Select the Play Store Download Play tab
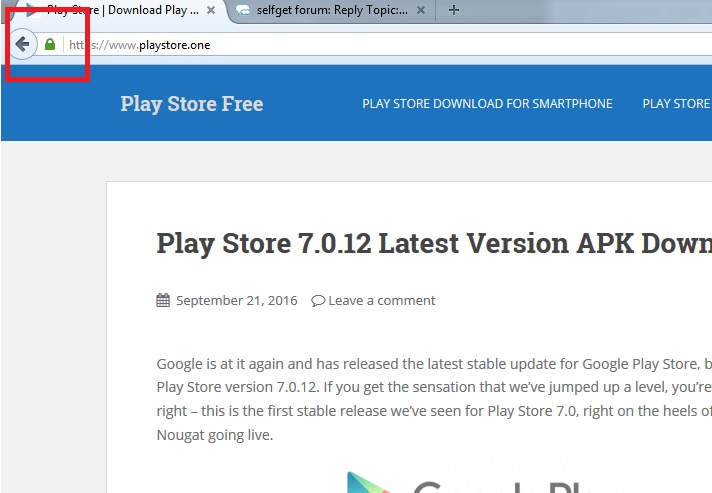Image resolution: width=712 pixels, height=493 pixels. point(123,10)
